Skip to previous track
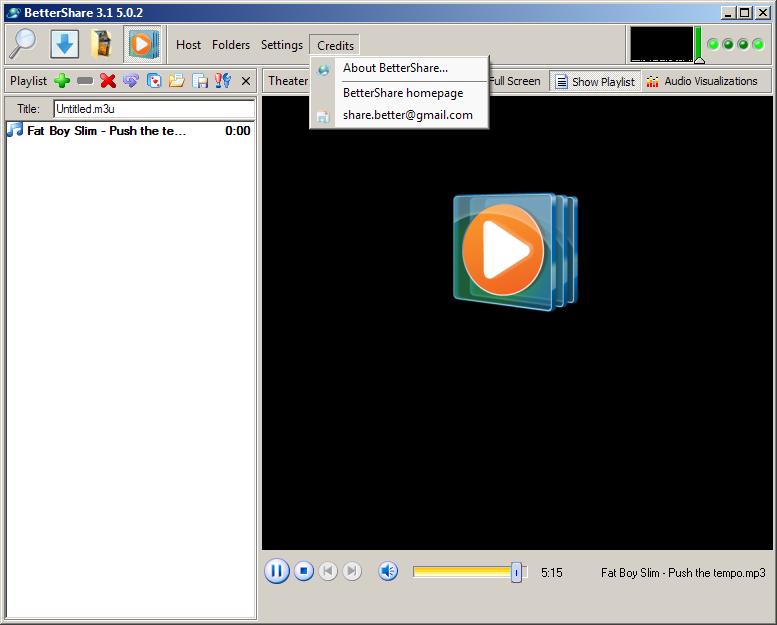This screenshot has height=625, width=777. (328, 571)
